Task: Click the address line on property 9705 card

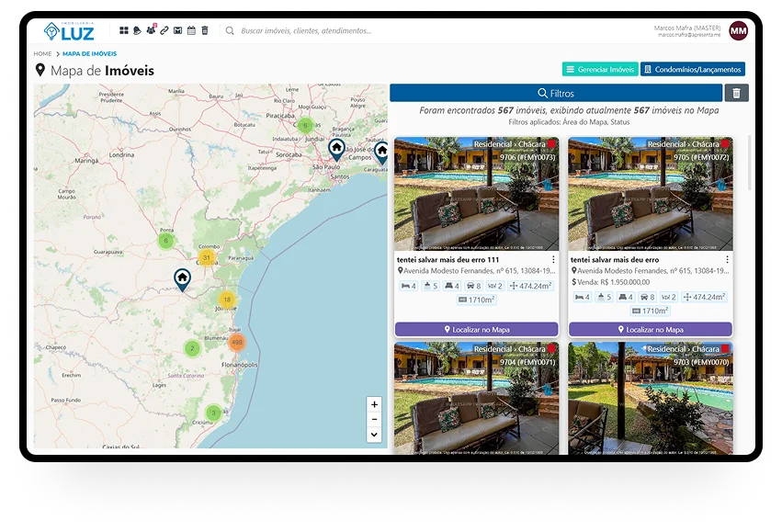Action: [x=650, y=271]
